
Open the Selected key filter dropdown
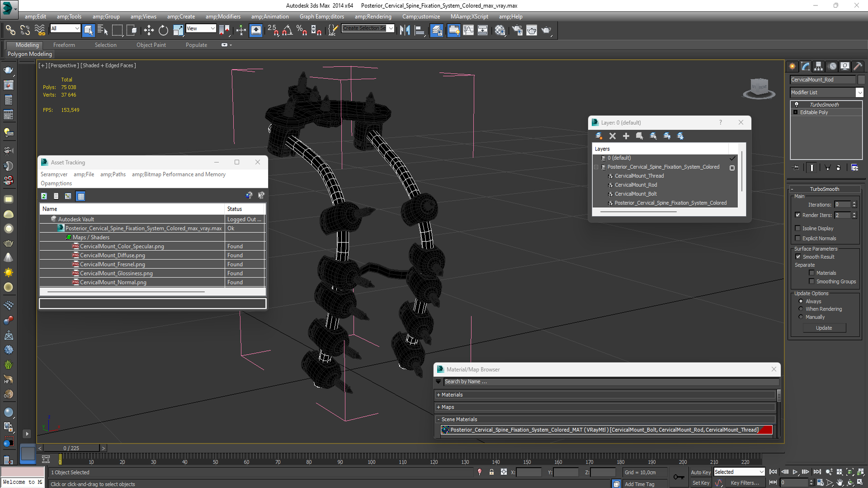[x=739, y=472]
